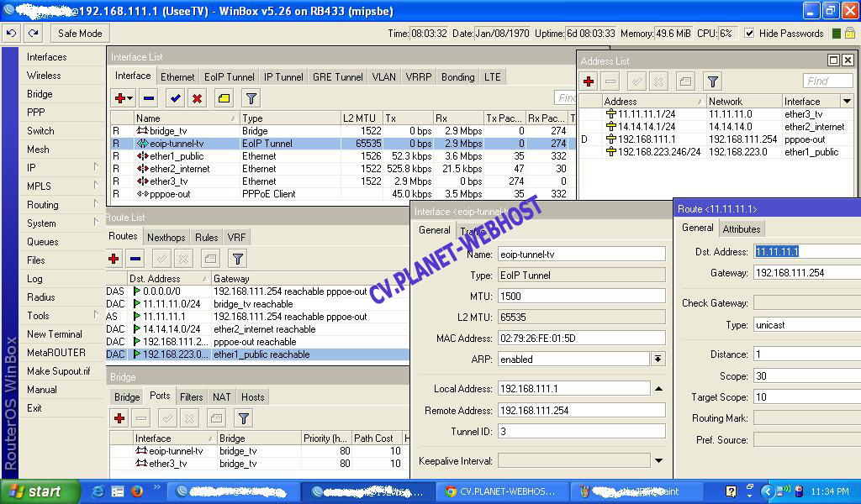Image resolution: width=861 pixels, height=504 pixels.
Task: Expand the Keepalive Interval field arrow
Action: tap(659, 460)
